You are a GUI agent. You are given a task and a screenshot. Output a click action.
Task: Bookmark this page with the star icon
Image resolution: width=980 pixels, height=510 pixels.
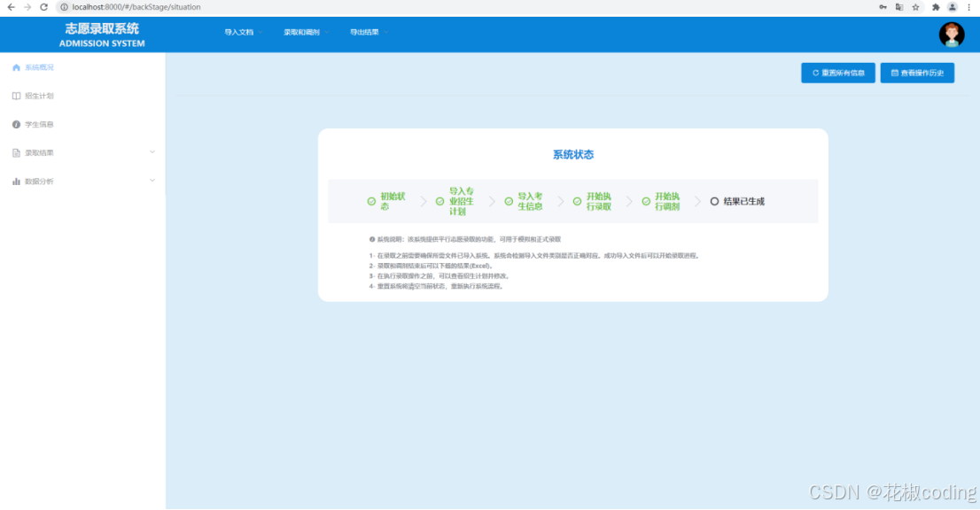click(915, 7)
